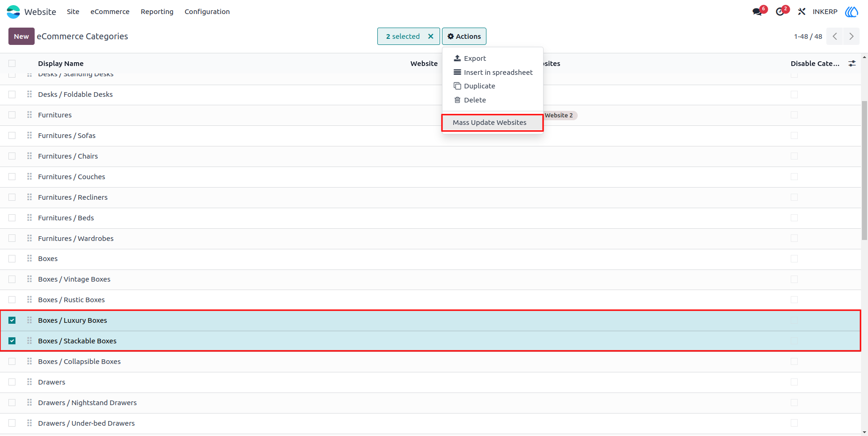Screen dimensions: 868x436
Task: Click drag handle of Desks / Foldable Desks
Action: click(29, 94)
